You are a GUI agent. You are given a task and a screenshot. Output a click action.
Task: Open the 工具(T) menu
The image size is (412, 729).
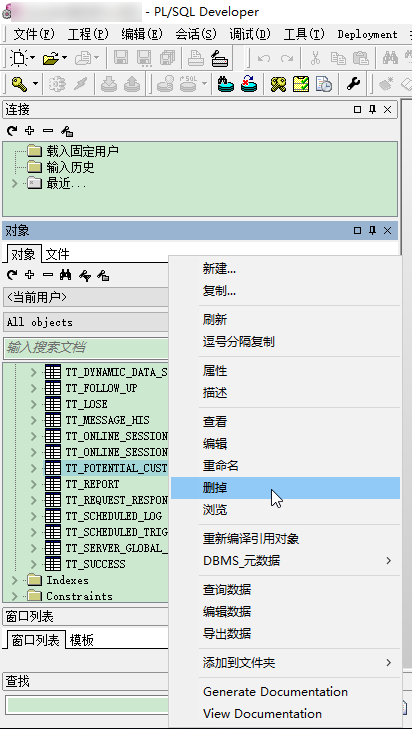tap(305, 34)
